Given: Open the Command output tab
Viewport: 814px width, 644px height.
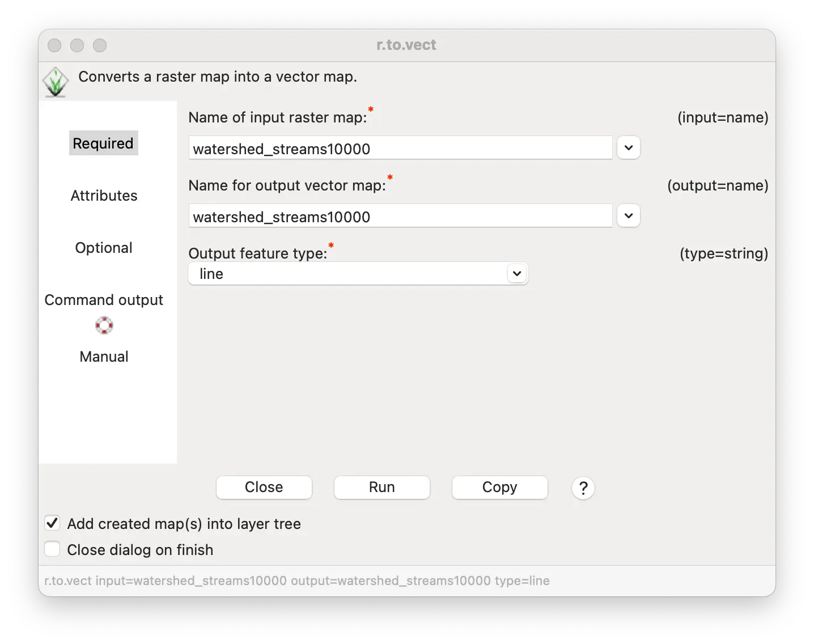Looking at the screenshot, I should (x=104, y=300).
